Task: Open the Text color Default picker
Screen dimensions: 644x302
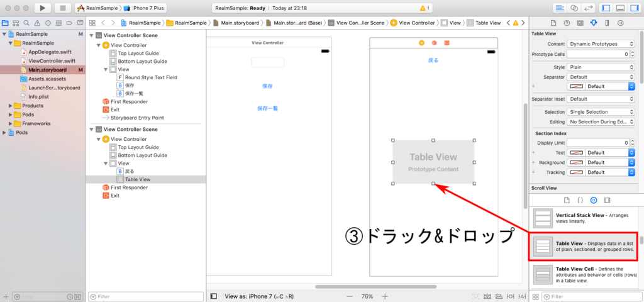Action: (601, 152)
